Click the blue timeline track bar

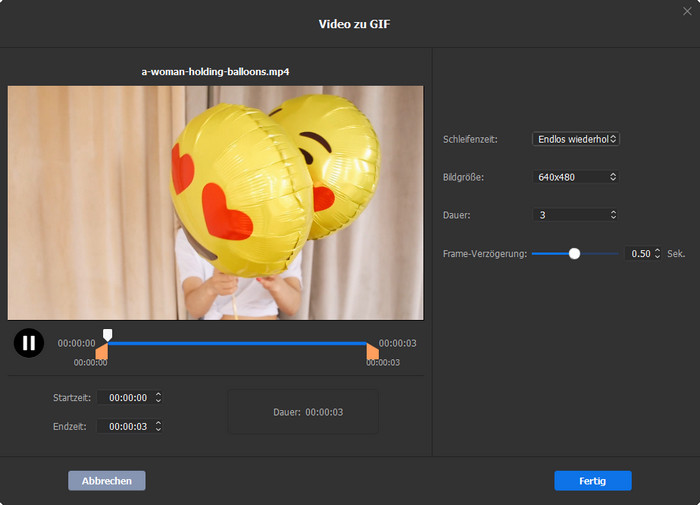click(240, 343)
